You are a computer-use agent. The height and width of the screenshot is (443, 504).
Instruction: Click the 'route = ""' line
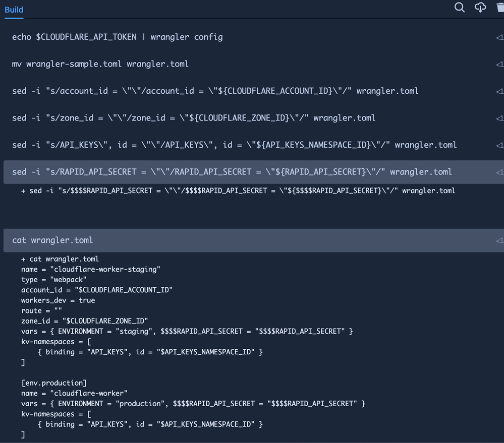41,311
